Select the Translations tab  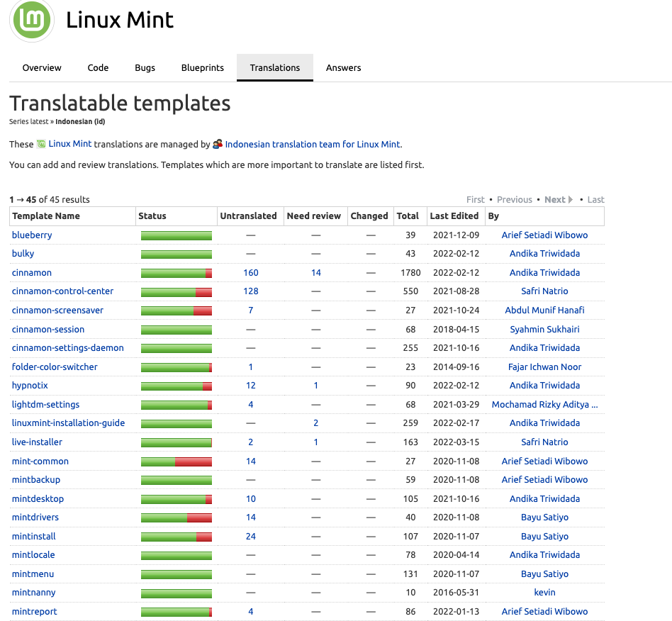point(275,68)
